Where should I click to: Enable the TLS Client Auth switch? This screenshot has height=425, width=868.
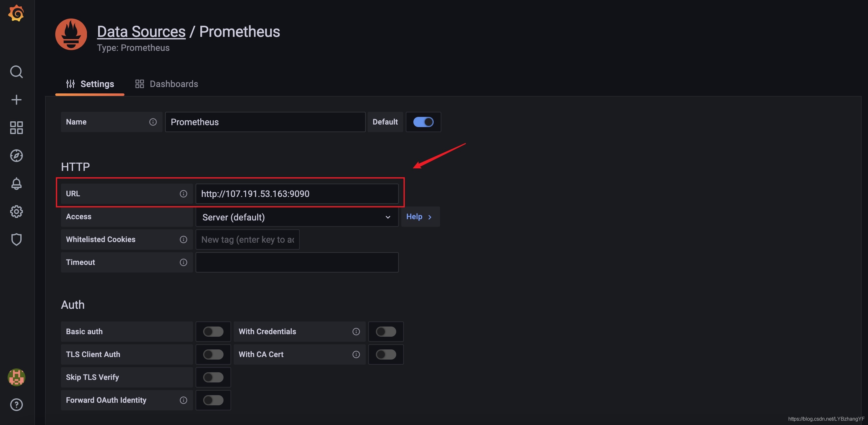click(213, 354)
